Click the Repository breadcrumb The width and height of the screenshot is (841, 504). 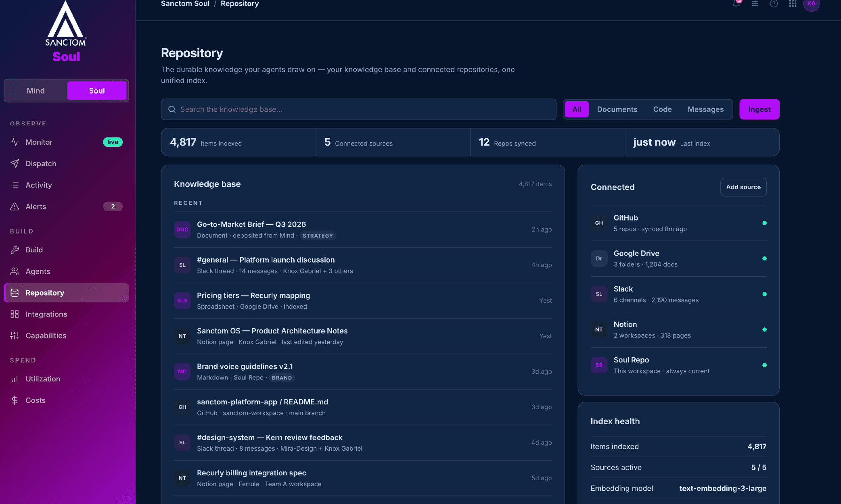click(240, 4)
